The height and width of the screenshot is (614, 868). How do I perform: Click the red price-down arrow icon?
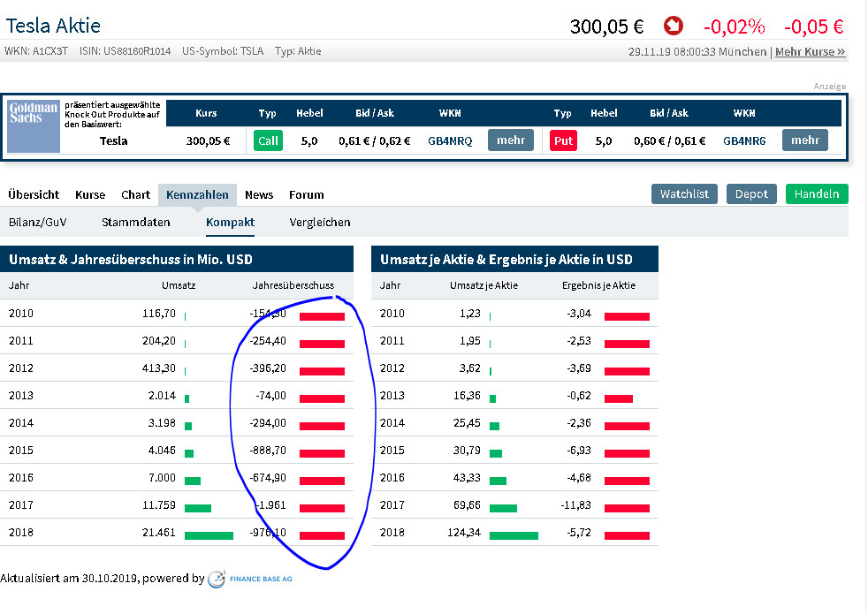click(674, 26)
